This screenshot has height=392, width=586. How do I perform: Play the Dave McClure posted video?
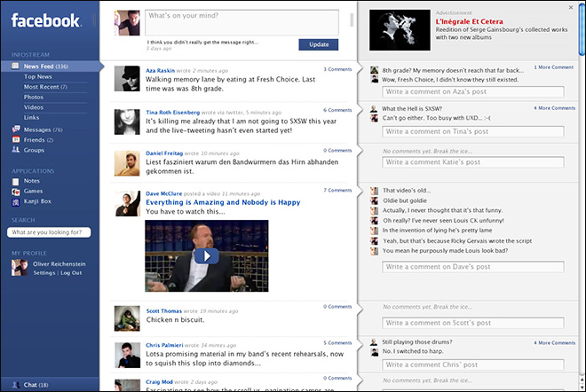(x=206, y=255)
